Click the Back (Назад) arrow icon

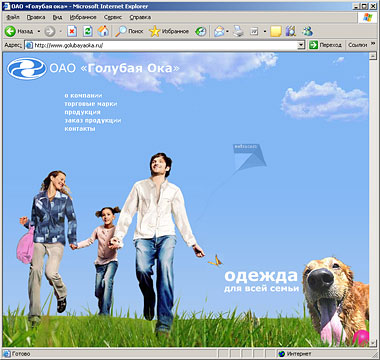(10, 31)
